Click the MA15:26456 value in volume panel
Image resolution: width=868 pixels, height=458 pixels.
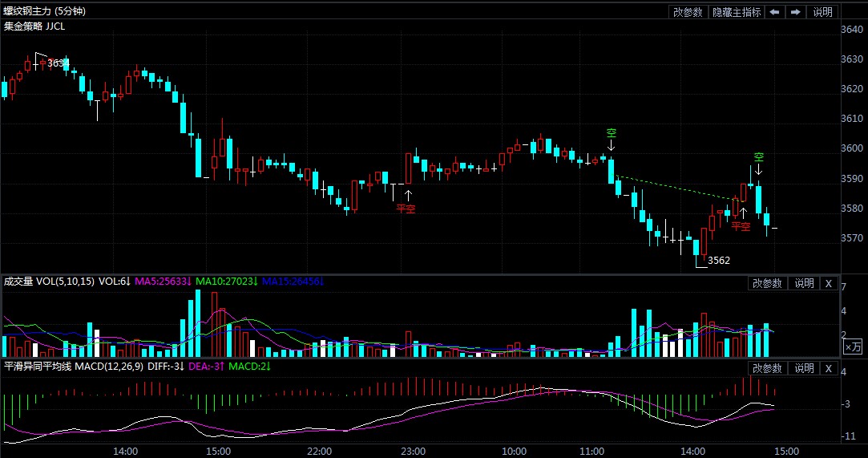[x=293, y=282]
